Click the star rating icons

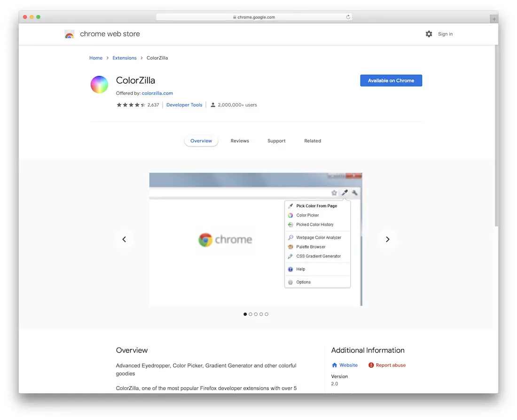coord(131,105)
